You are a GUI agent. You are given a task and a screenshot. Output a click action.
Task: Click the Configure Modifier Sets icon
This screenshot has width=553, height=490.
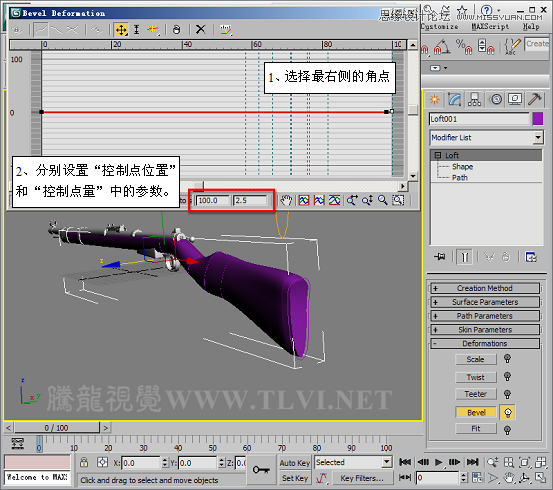tap(531, 257)
